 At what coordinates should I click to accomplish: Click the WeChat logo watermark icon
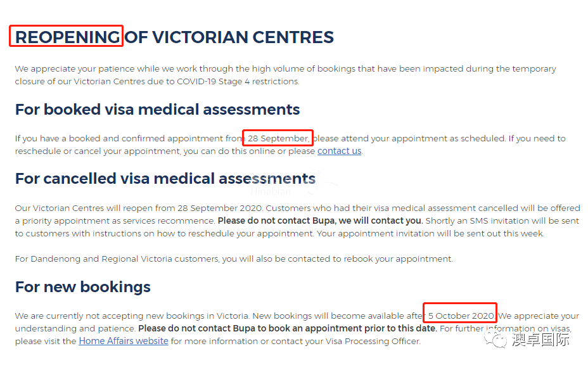click(x=495, y=340)
